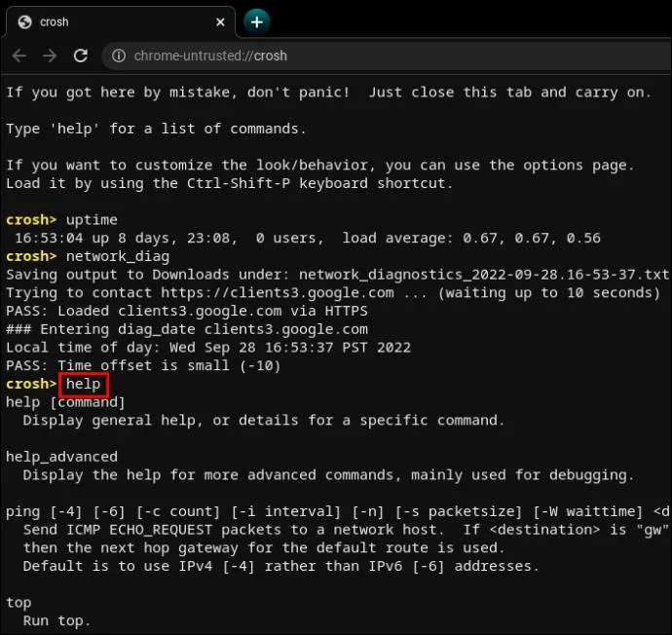The image size is (672, 635).
Task: Click the 'load average: 0.67, 0.67, 0.56' text
Action: 471,239
